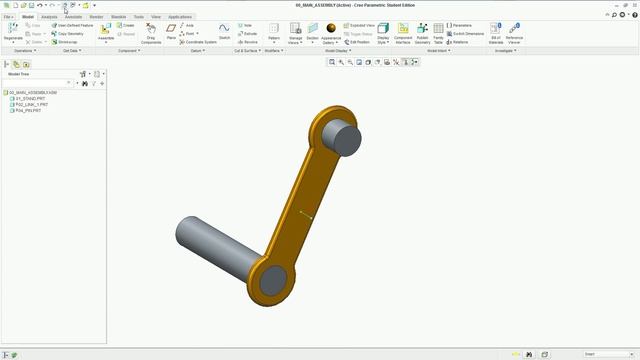Toggle spin center in graphics toolbar
Screen dimensions: 640x360
[415, 62]
